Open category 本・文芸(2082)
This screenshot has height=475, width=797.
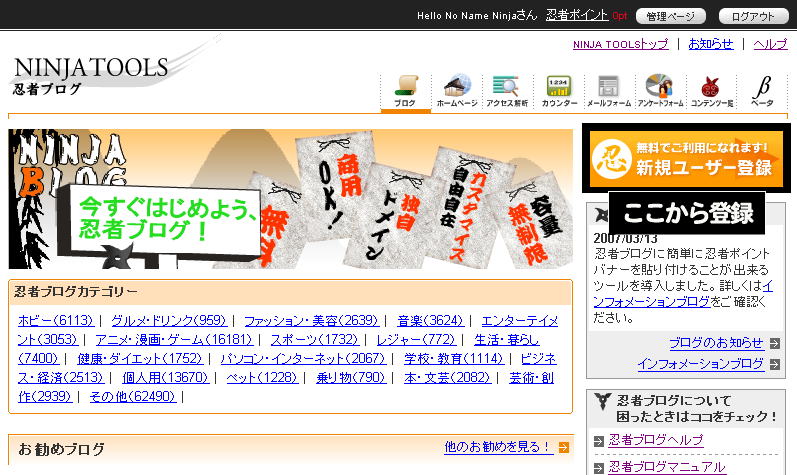click(x=447, y=377)
